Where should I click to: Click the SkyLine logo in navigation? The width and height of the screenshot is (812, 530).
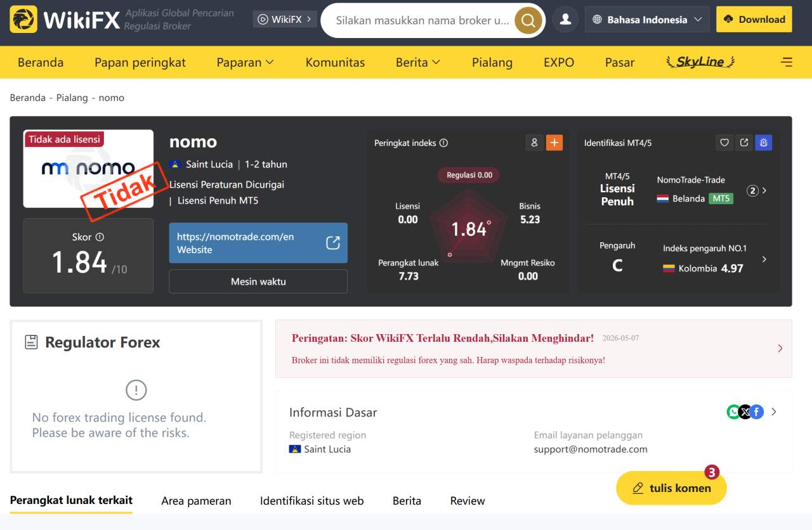coord(700,61)
